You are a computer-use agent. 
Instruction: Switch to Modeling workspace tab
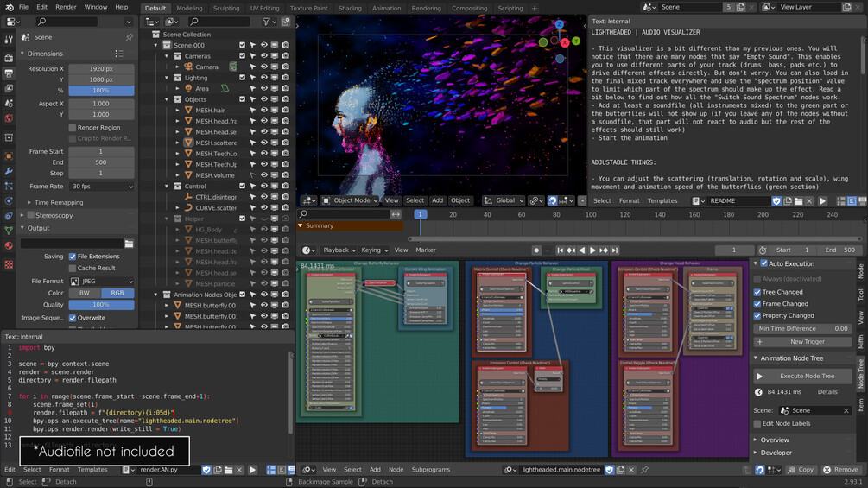pyautogui.click(x=189, y=9)
